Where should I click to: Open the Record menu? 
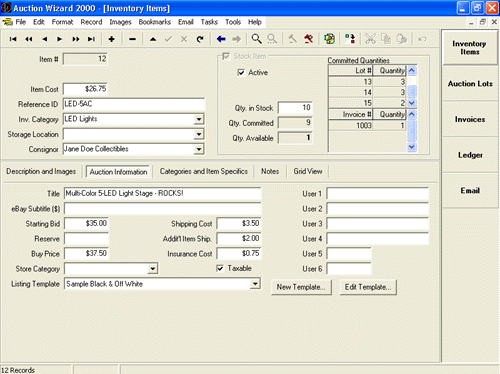91,22
